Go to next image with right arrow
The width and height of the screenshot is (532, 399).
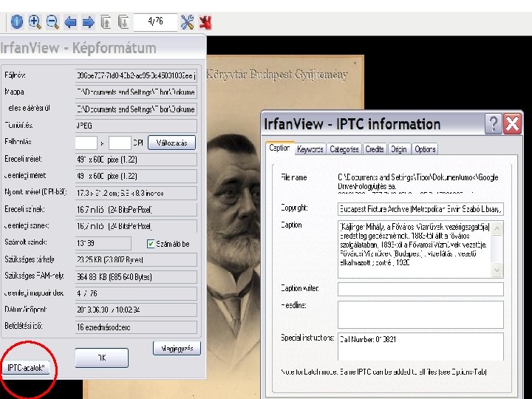88,22
